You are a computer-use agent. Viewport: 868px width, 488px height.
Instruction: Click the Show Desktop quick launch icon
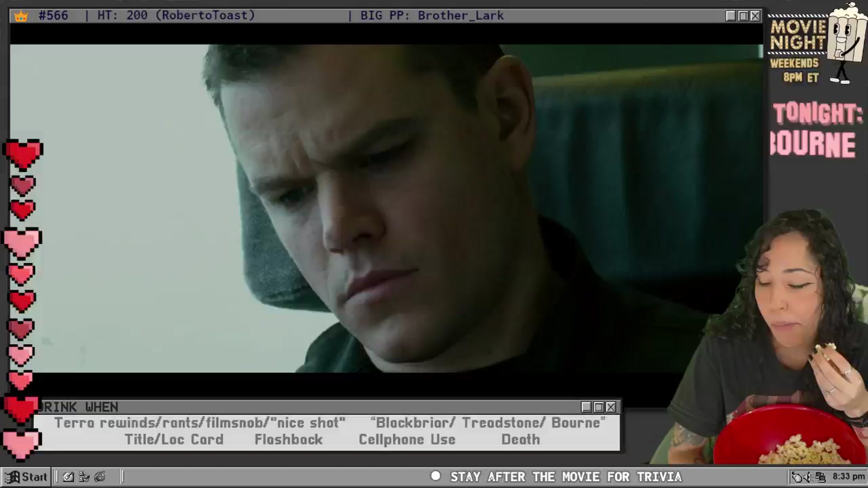coord(68,477)
